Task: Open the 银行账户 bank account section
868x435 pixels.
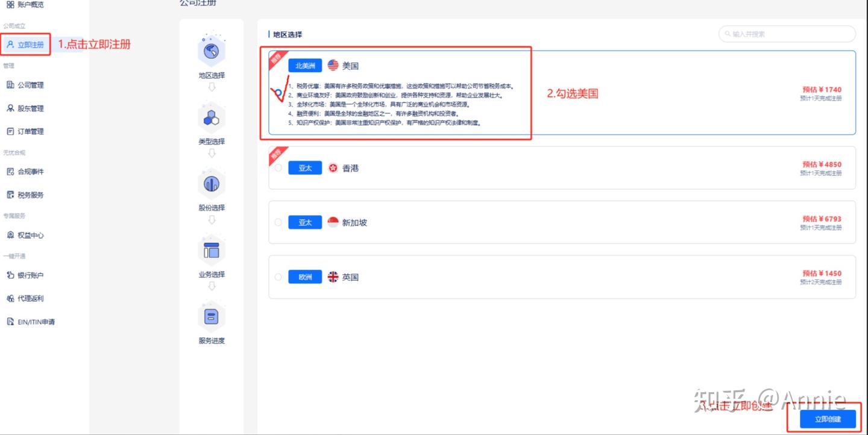Action: click(x=27, y=275)
